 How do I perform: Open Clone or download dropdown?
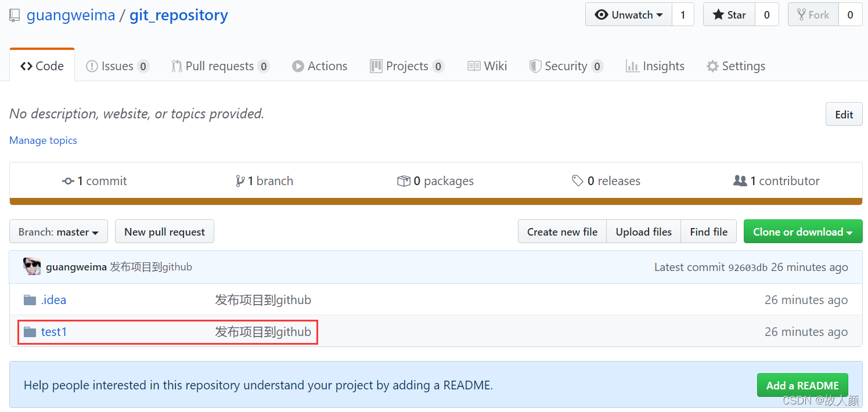803,232
